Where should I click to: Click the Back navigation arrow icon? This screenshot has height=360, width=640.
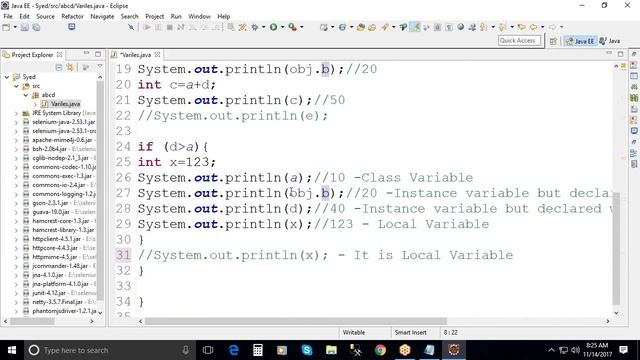pyautogui.click(x=533, y=27)
